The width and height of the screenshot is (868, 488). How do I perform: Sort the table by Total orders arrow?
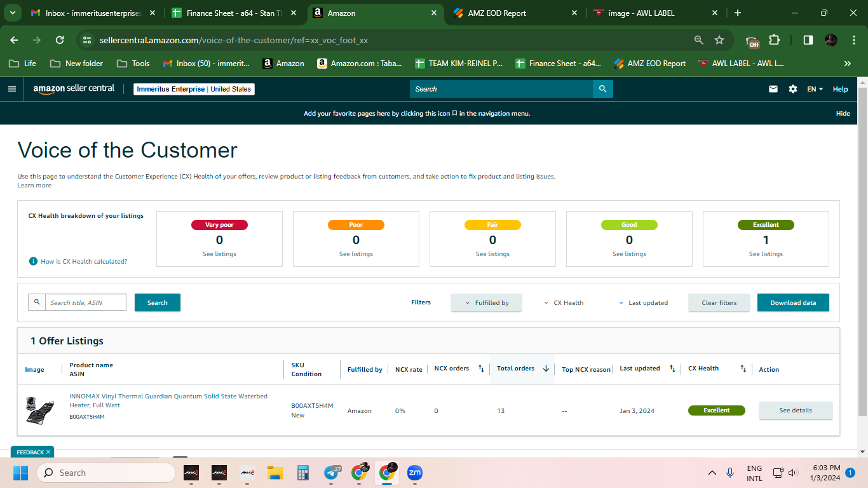point(546,369)
